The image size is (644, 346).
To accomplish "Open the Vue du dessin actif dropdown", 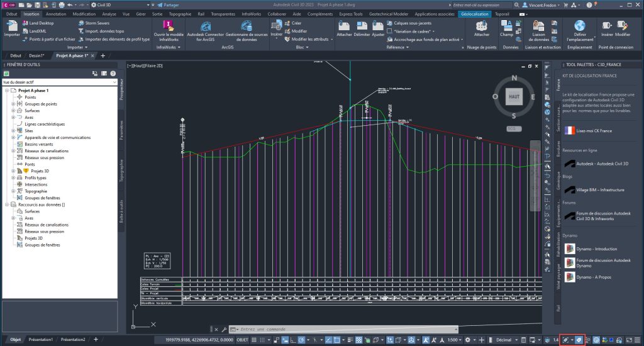I will pyautogui.click(x=60, y=82).
